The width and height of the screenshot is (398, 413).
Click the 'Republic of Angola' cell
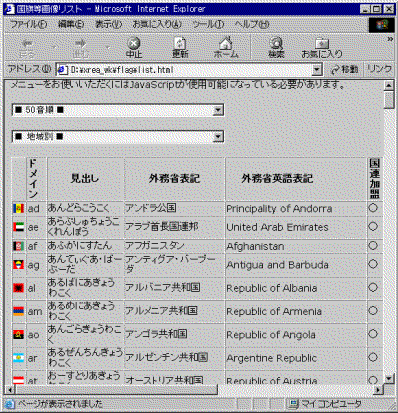(x=296, y=335)
